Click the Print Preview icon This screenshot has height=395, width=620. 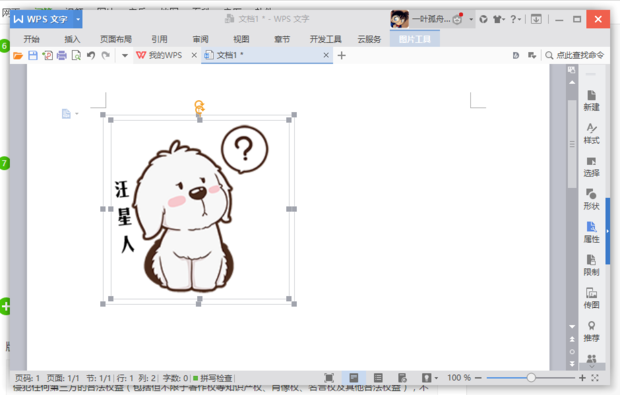[76, 55]
